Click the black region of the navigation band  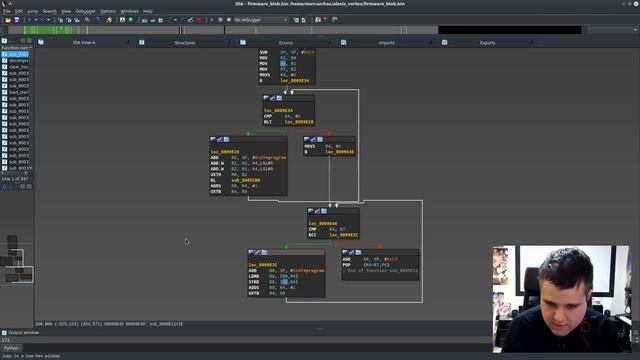click(509, 30)
